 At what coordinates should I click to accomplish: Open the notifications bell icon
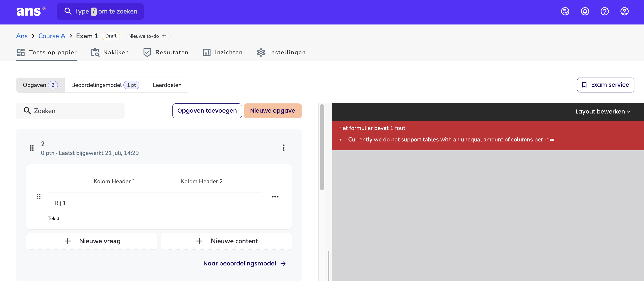point(585,11)
